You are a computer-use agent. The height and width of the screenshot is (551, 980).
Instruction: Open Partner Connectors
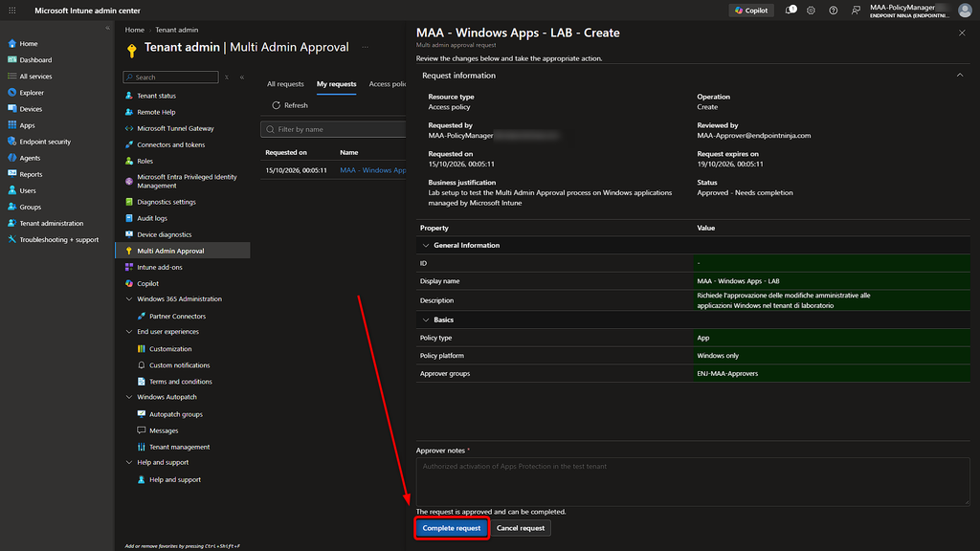coord(177,316)
